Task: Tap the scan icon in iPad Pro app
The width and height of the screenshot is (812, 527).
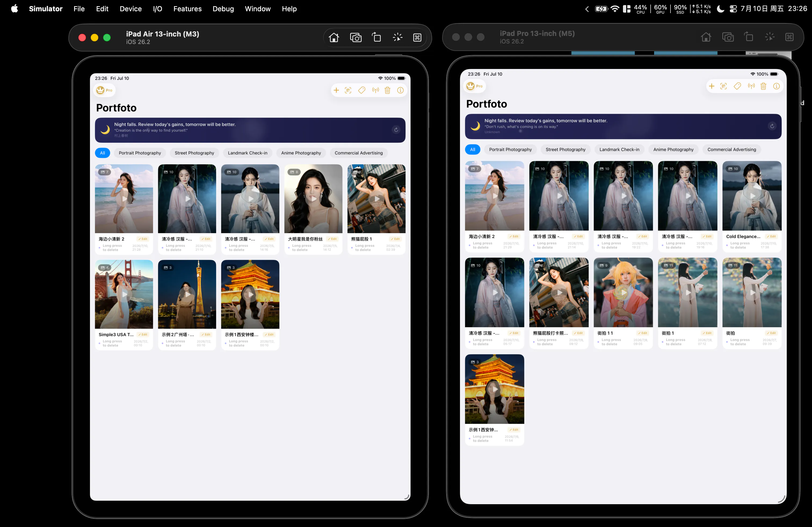Action: tap(723, 86)
